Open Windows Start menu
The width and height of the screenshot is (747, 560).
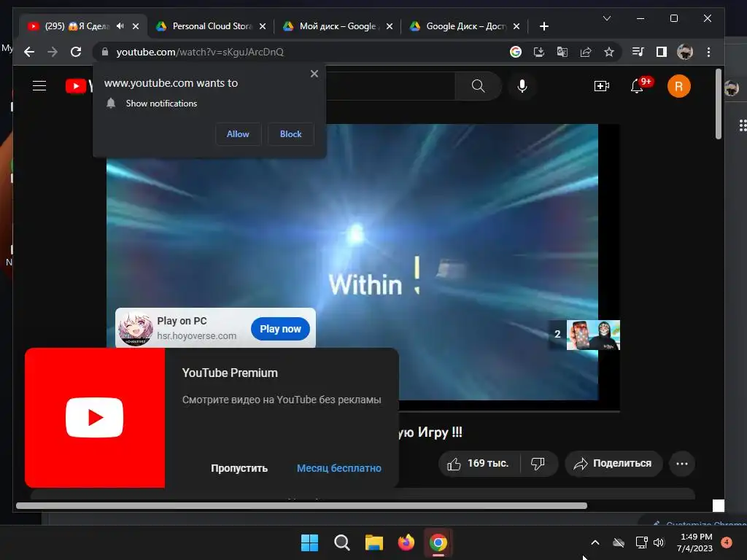tap(309, 542)
